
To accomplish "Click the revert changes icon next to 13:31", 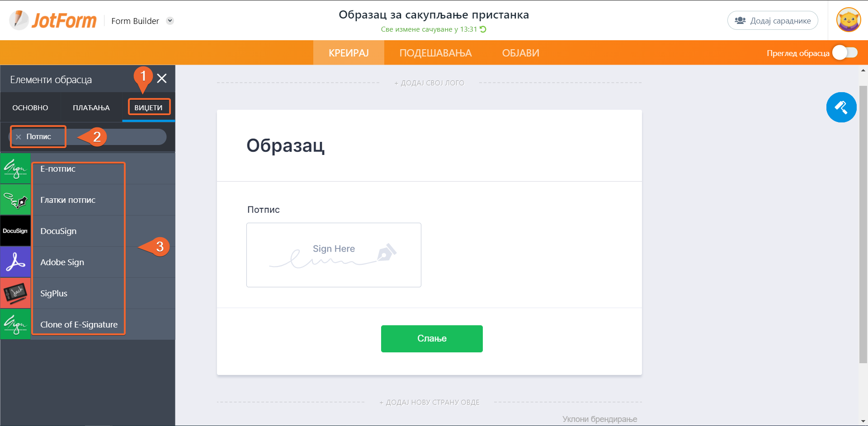I will 483,29.
